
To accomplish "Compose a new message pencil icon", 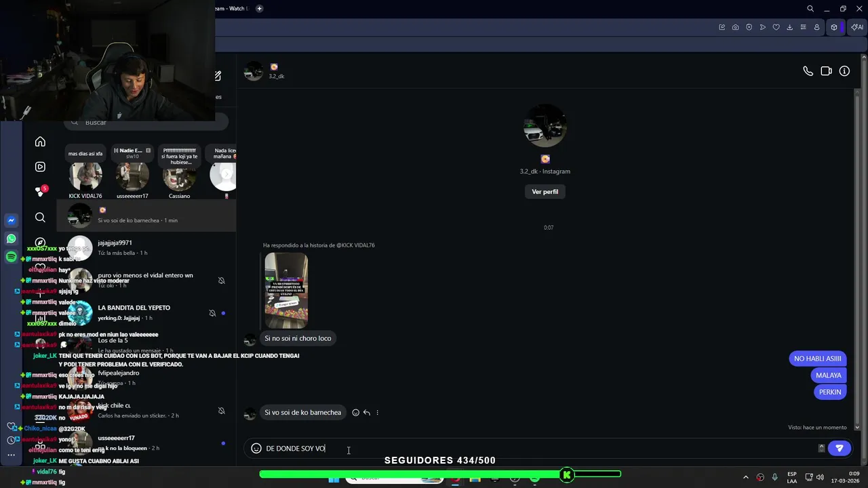I will [218, 76].
